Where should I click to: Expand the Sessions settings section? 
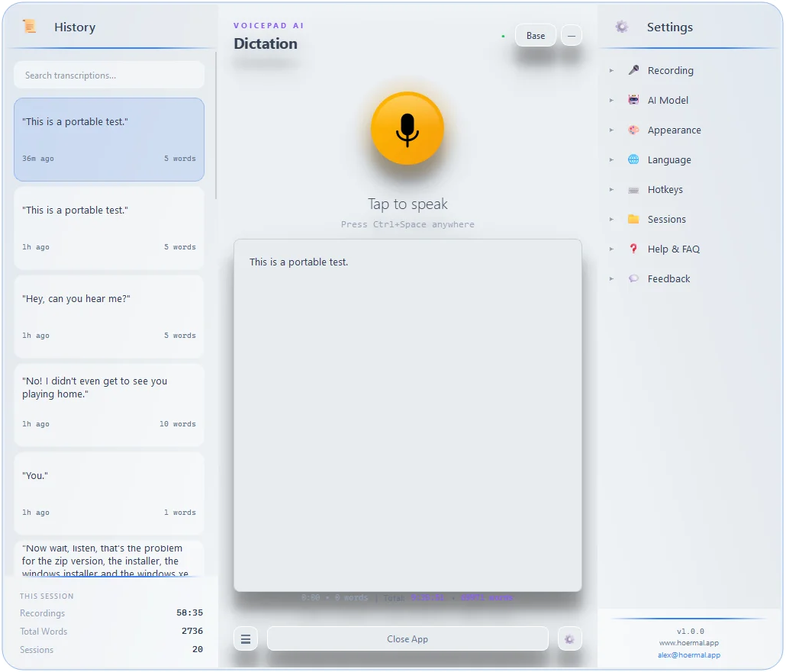(x=666, y=220)
